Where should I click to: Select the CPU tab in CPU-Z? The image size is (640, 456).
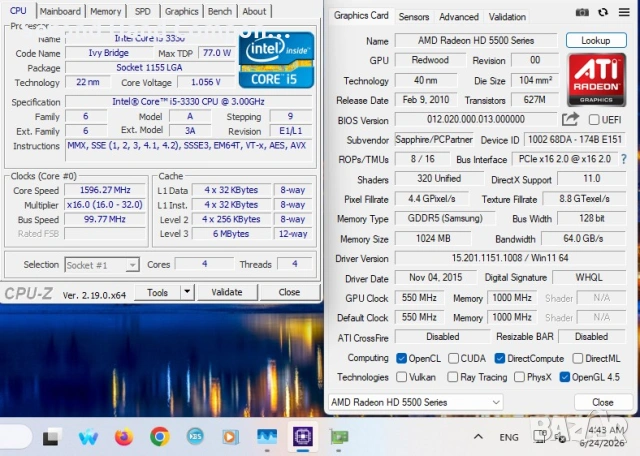pyautogui.click(x=18, y=11)
